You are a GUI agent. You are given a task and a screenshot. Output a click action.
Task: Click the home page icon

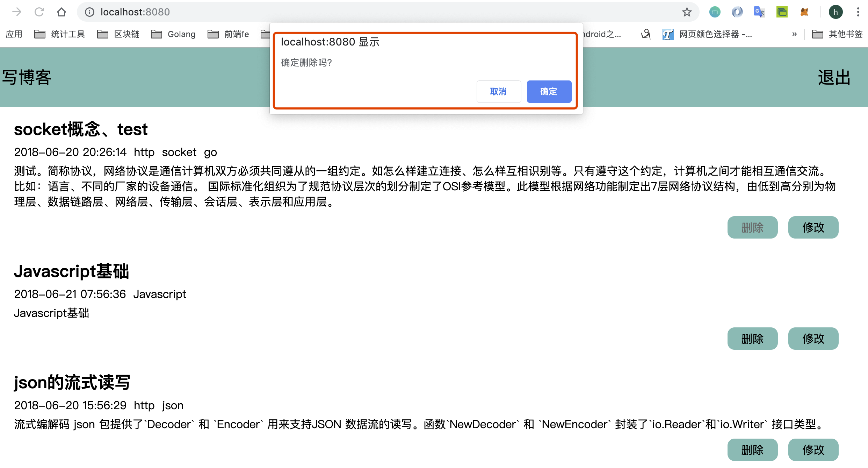(62, 12)
